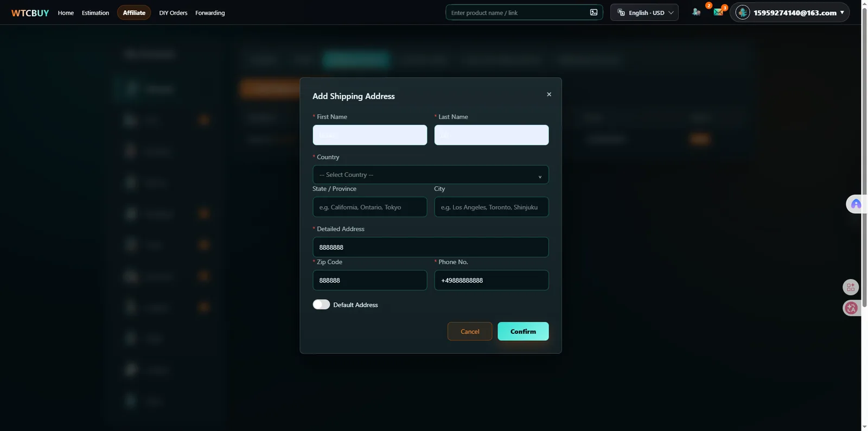Go to the Home menu item
Screen dimensions: 868x431
[66, 13]
